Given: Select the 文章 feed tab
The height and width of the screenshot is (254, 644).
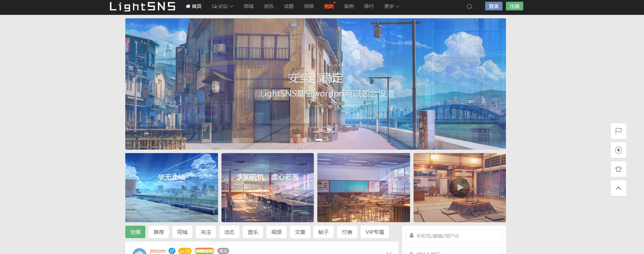Looking at the screenshot, I should pyautogui.click(x=300, y=232).
